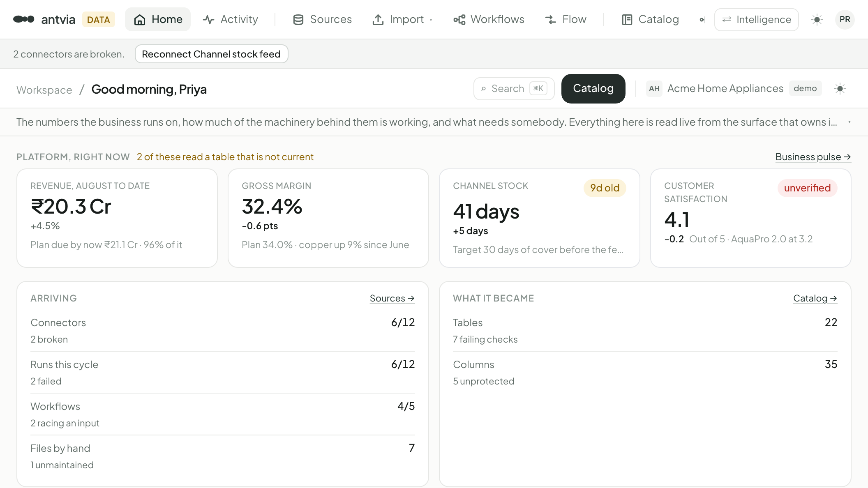Screen dimensions: 868x488
Task: Open the Business pulse link
Action: (813, 157)
